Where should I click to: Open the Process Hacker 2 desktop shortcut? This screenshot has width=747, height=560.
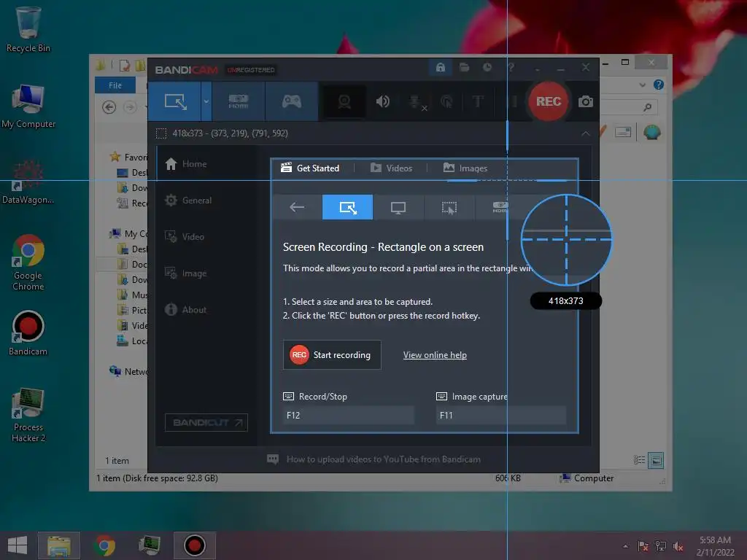(x=28, y=415)
